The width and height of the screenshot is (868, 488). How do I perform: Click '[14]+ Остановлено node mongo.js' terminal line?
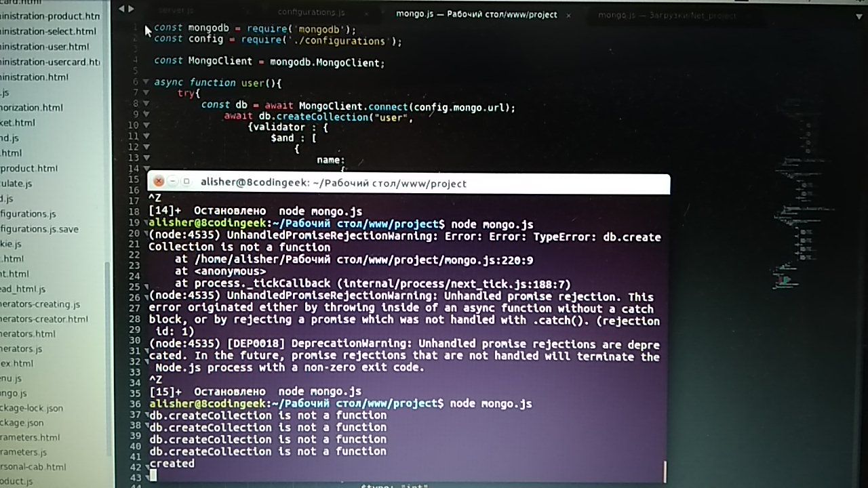pyautogui.click(x=255, y=211)
